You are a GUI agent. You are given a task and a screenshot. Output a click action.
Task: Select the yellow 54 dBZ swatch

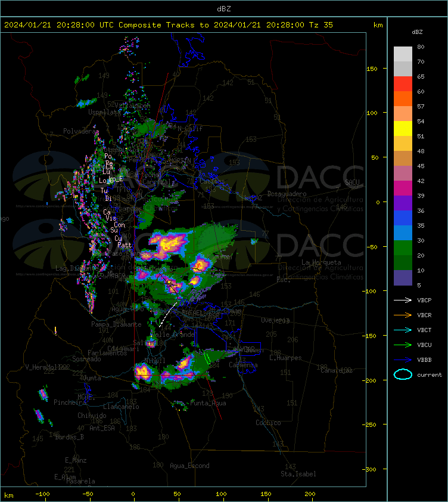[x=403, y=128]
